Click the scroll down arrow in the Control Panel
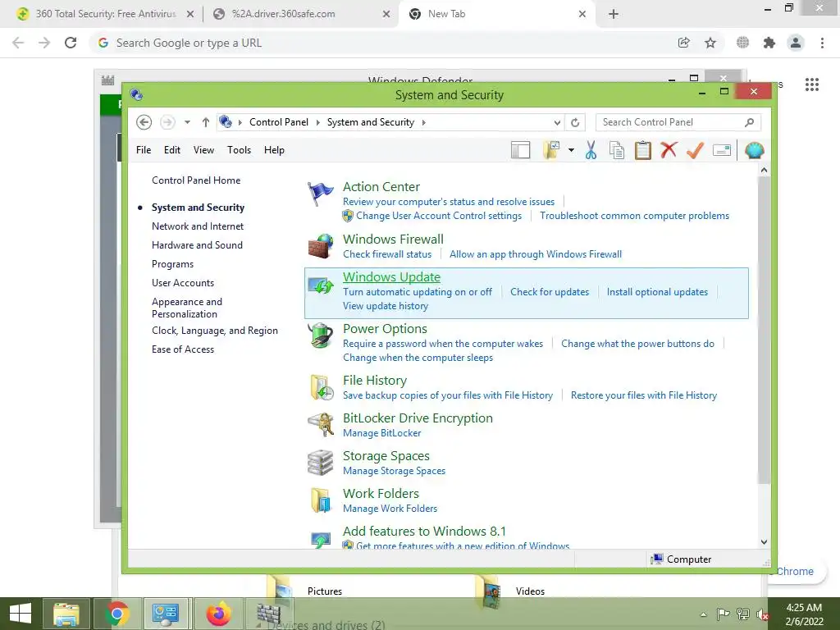840x630 pixels. [x=764, y=542]
